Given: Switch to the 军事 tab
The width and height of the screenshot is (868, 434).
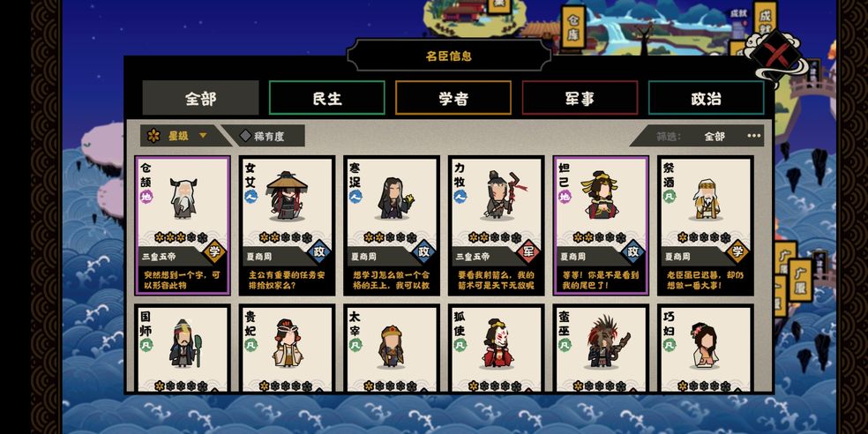Looking at the screenshot, I should click(580, 98).
